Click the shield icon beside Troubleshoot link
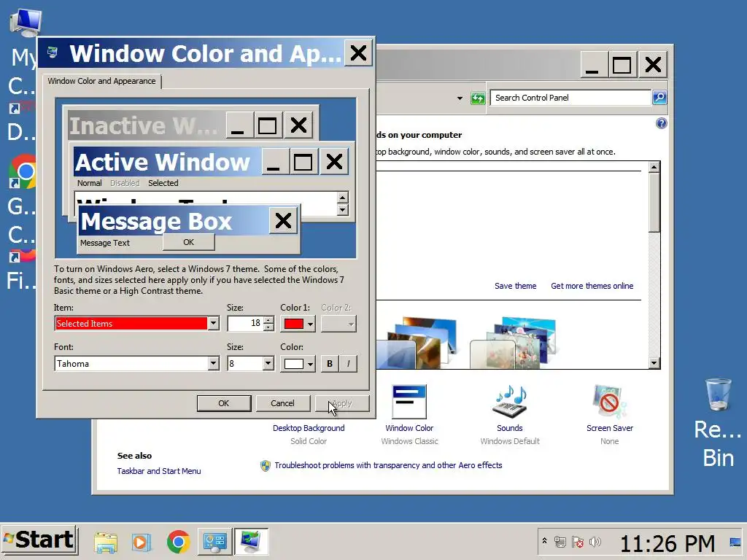The width and height of the screenshot is (747, 560). 266,466
